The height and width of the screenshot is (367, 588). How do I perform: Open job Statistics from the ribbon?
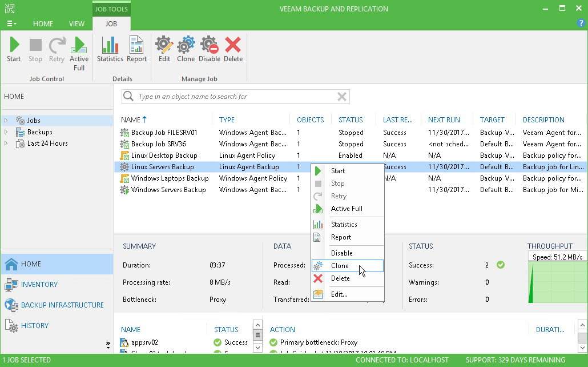pyautogui.click(x=110, y=49)
